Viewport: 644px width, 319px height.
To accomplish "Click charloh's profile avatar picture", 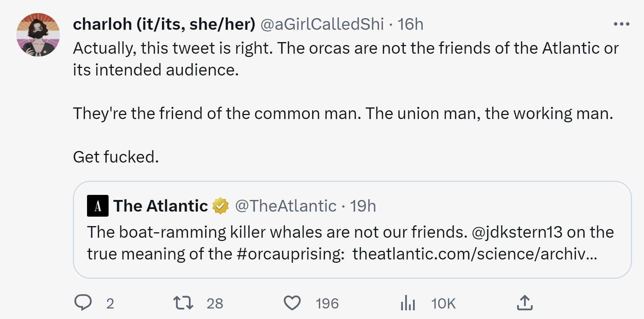I will coord(38,35).
